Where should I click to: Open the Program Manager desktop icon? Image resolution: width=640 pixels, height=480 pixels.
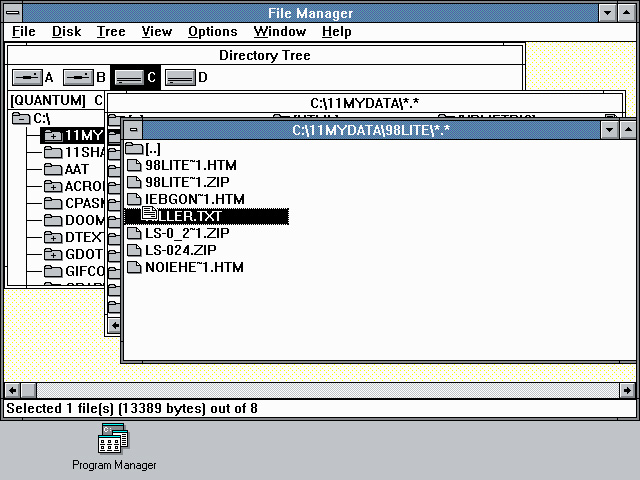(x=113, y=439)
